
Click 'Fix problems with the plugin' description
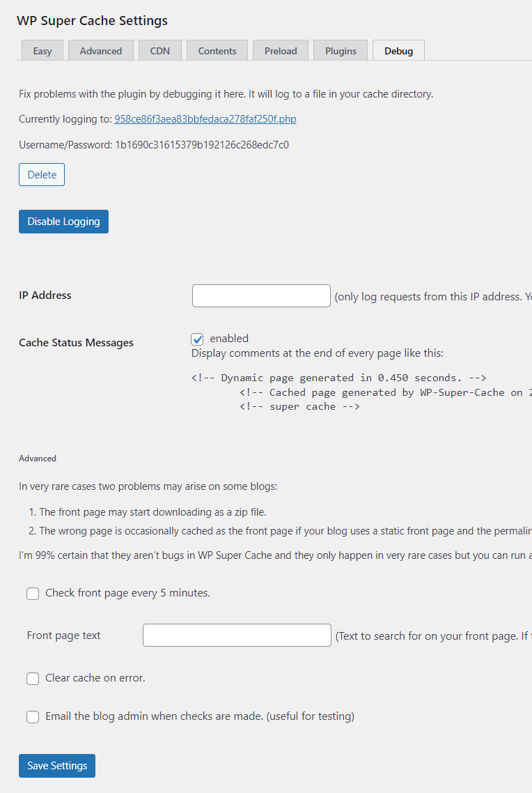click(226, 94)
